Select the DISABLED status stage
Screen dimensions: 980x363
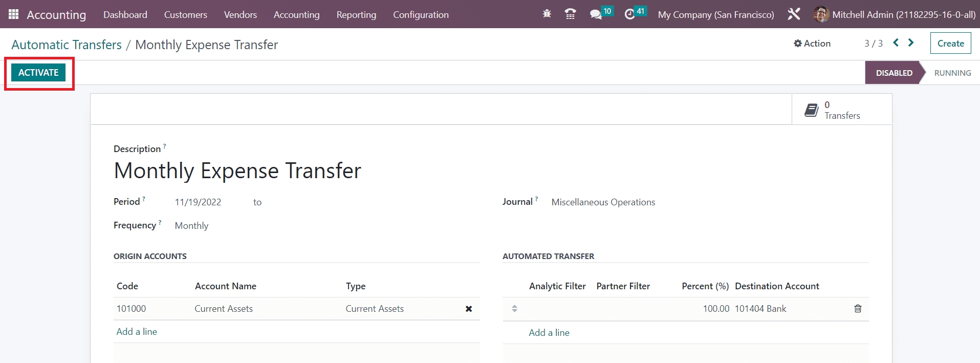[x=894, y=73]
